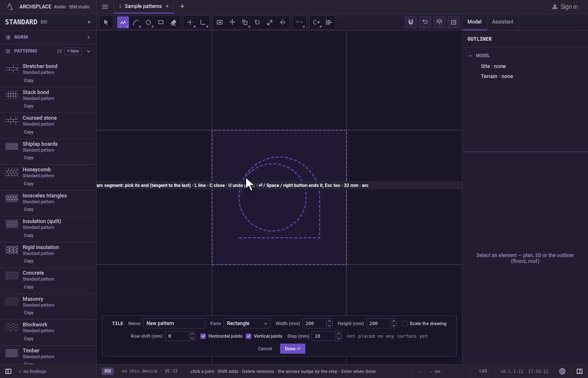The height and width of the screenshot is (378, 588).
Task: Collapse the PATTERNS section chevron
Action: click(89, 51)
